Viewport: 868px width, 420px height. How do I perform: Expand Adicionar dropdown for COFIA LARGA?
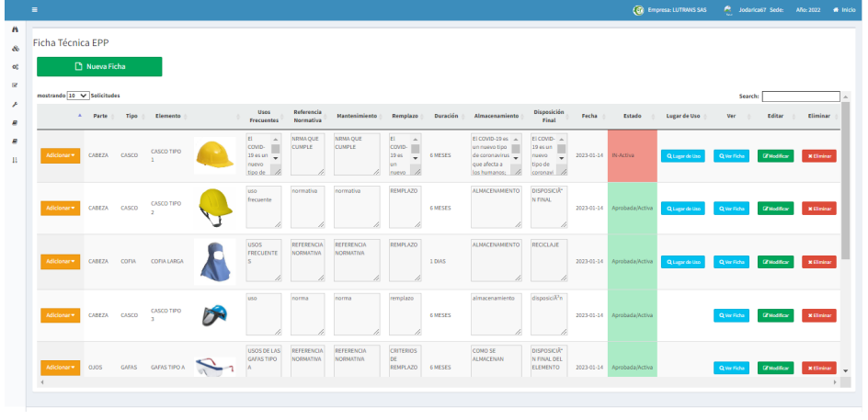(61, 261)
